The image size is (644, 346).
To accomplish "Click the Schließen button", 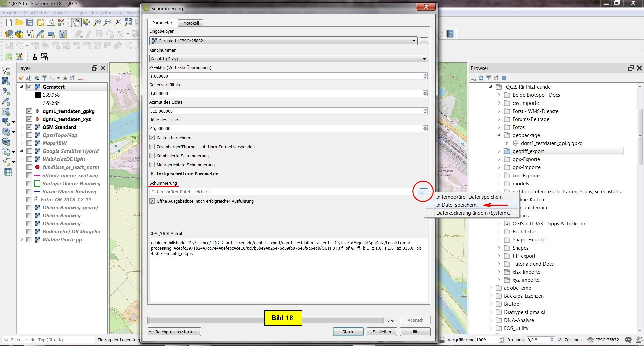I will pyautogui.click(x=381, y=332).
